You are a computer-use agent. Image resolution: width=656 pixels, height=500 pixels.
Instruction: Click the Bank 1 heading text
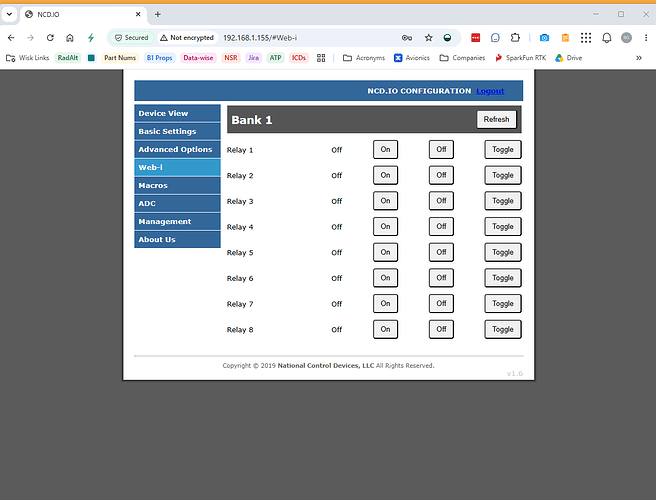(252, 120)
